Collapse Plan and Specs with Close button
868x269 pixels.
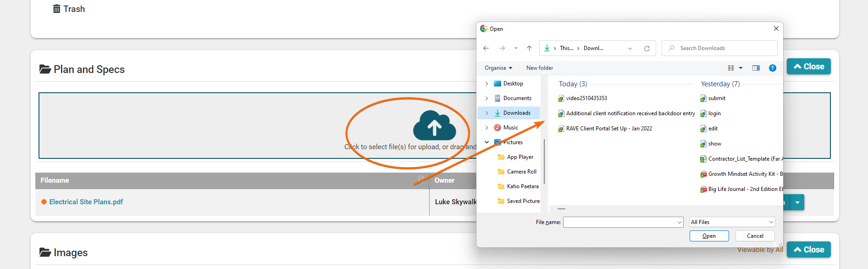[809, 67]
